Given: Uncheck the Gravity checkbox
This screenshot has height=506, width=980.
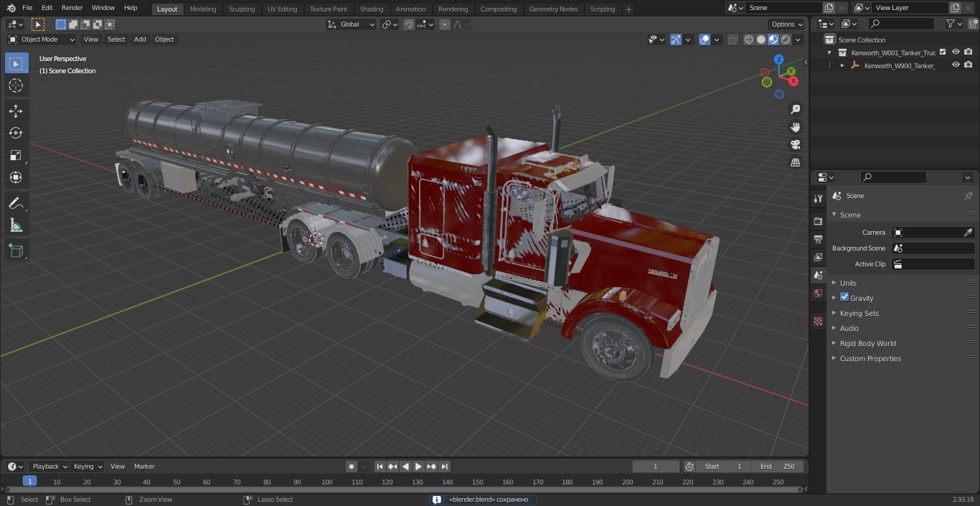Looking at the screenshot, I should click(x=844, y=297).
